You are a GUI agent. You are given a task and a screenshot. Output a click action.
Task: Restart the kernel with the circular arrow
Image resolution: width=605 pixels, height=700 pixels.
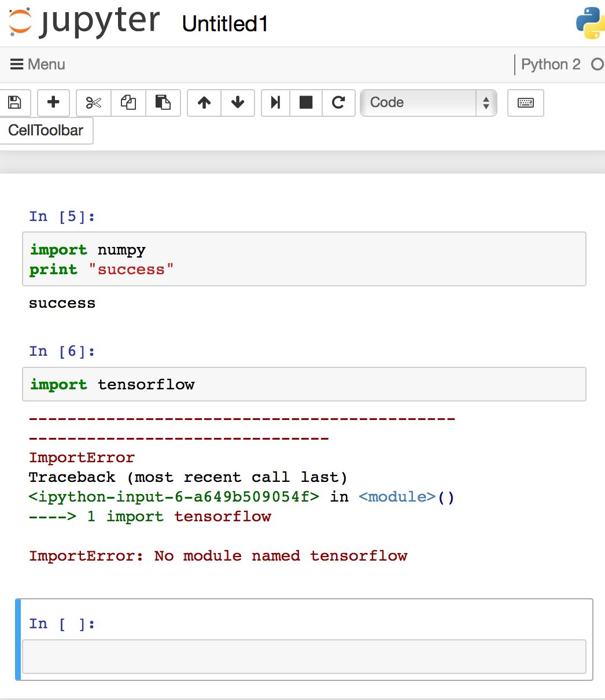(338, 103)
